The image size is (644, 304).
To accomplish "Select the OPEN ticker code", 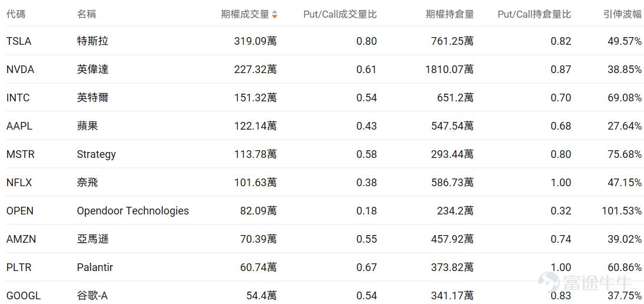I will coord(19,211).
